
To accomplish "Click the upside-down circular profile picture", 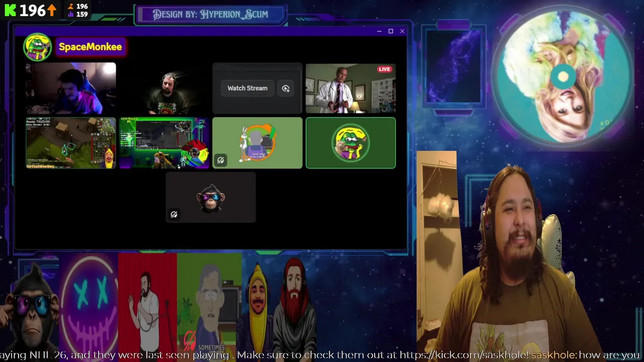I will click(x=563, y=77).
